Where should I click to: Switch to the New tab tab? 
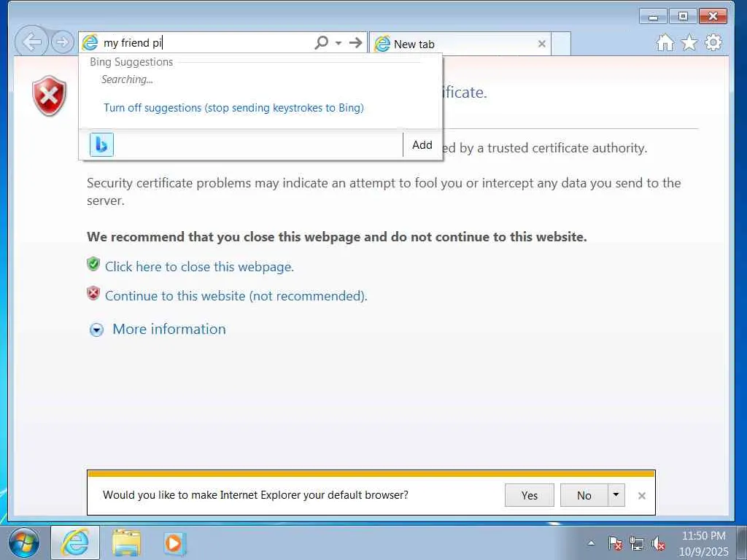[x=460, y=44]
